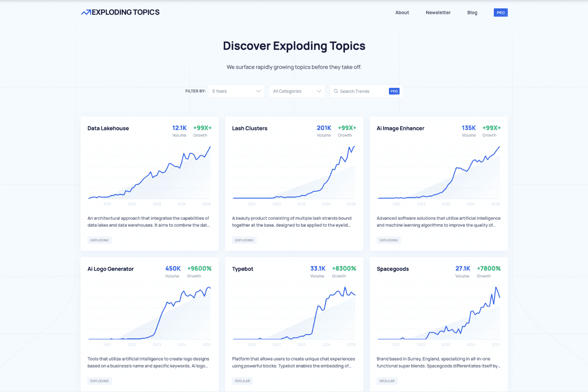Screen dimensions: 588x392
Task: Click the REGULAR tag on Typebot
Action: click(x=242, y=381)
